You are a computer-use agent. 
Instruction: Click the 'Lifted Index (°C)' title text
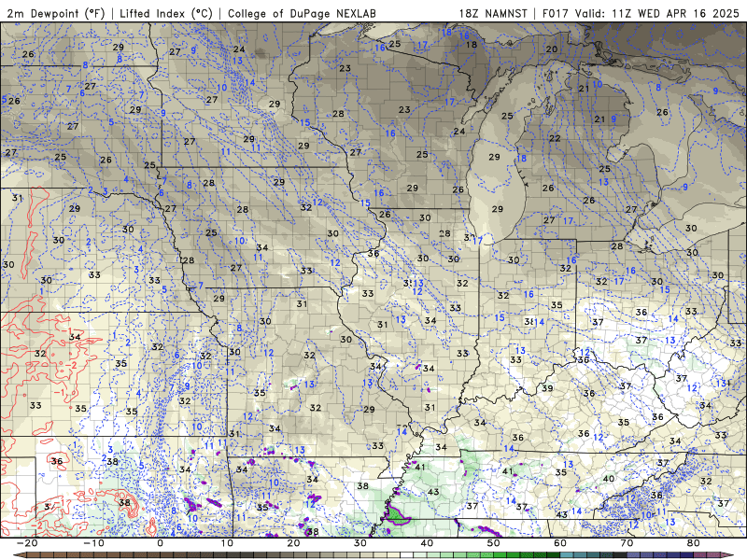click(x=166, y=13)
